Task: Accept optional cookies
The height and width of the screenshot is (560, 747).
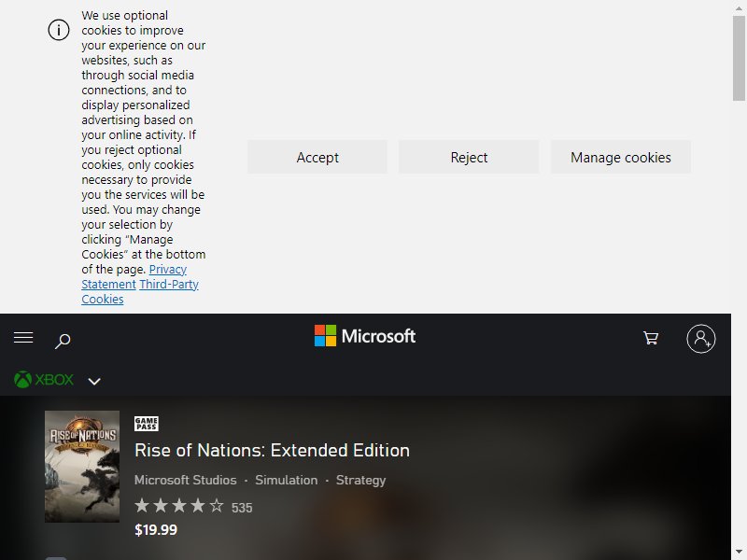Action: [317, 157]
